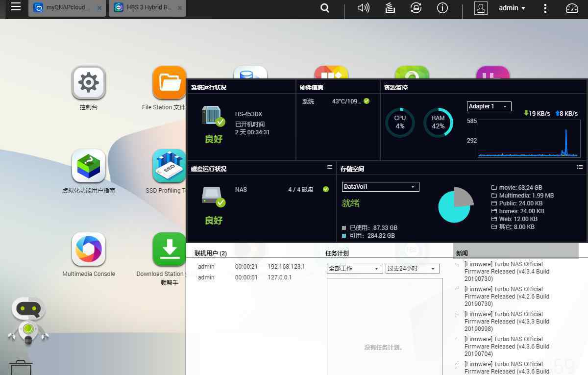Open the Adapter 1 network dropdown
Screen dimensions: 588x375
tap(489, 106)
